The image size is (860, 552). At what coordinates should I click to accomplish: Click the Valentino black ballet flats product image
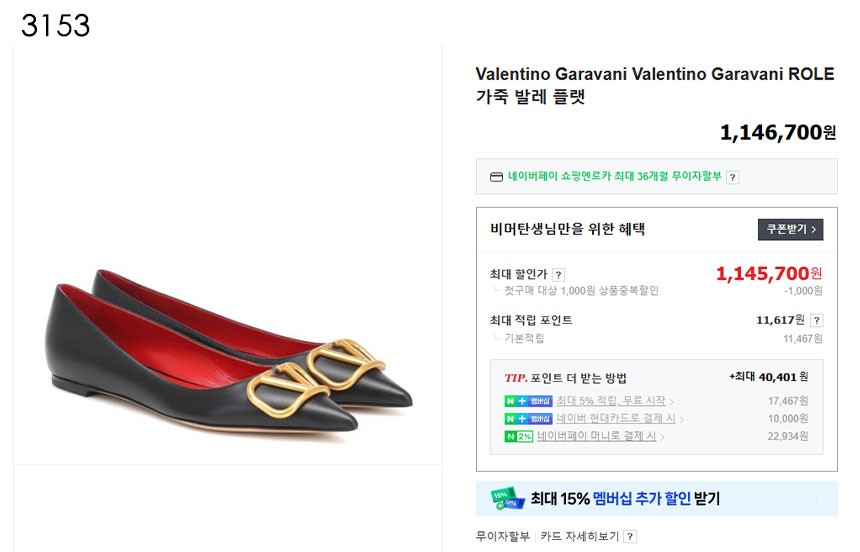228,350
